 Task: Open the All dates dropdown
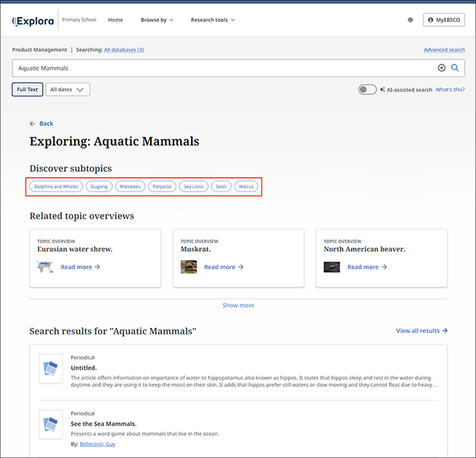[67, 89]
